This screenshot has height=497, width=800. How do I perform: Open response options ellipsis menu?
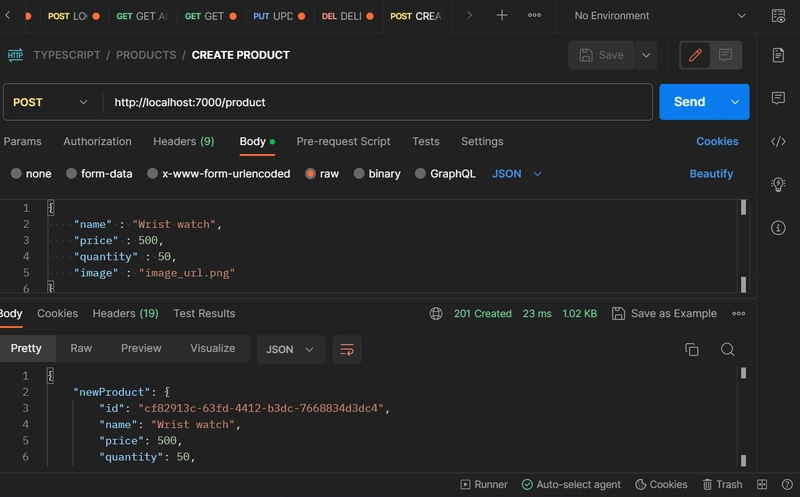[x=738, y=313]
